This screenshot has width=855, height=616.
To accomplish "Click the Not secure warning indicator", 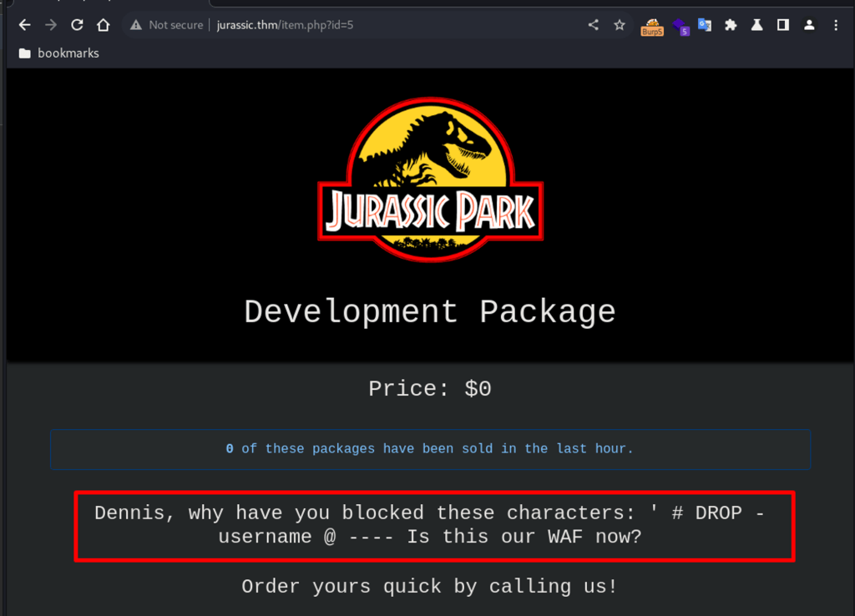I will click(166, 25).
